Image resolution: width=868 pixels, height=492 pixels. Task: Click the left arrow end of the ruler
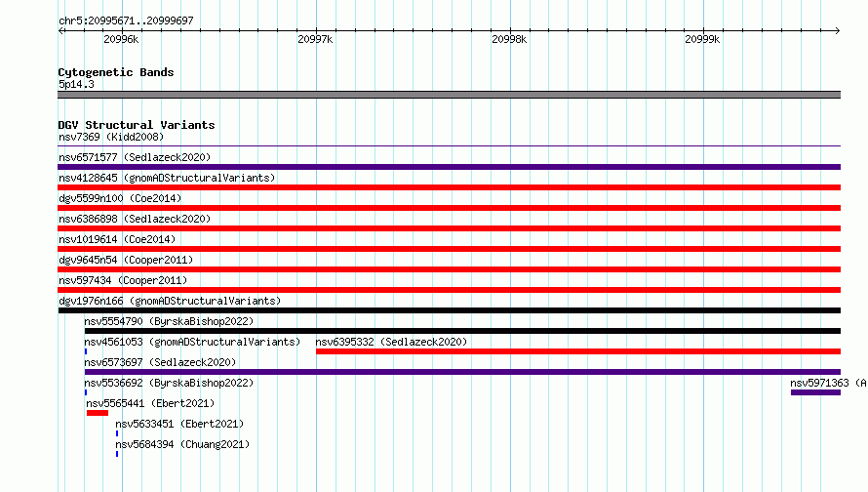(60, 30)
